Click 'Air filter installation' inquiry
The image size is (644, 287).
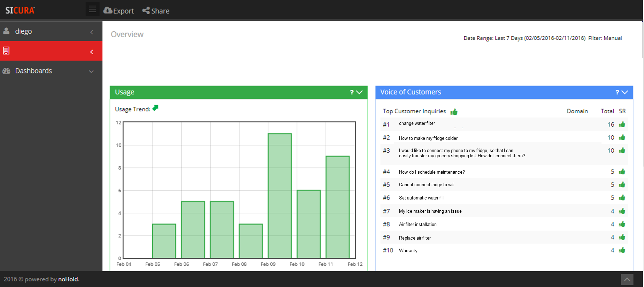[417, 225]
